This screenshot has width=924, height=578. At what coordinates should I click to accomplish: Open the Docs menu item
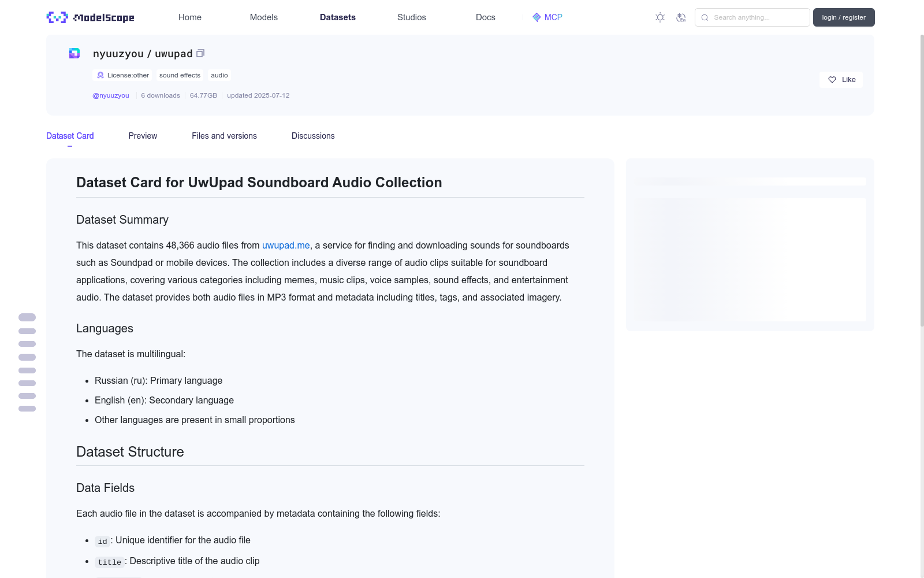[x=486, y=17]
